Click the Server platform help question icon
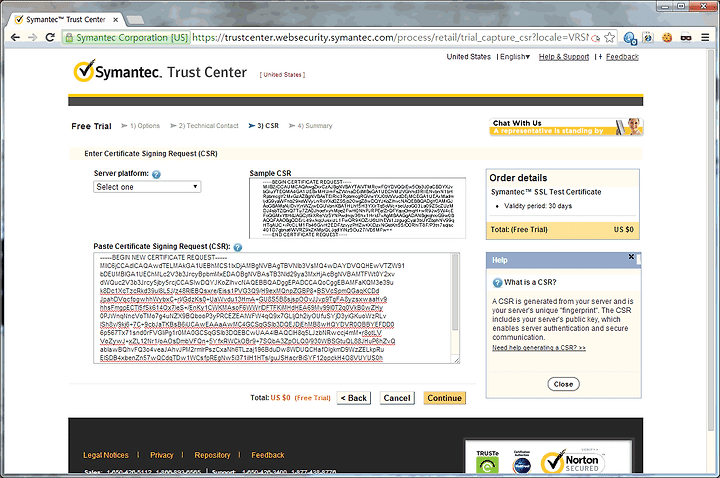Screen dimensions: 720x478 (156, 174)
